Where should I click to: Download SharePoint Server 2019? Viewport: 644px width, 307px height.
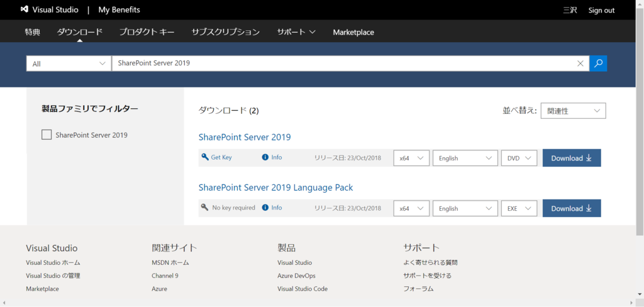coord(572,159)
